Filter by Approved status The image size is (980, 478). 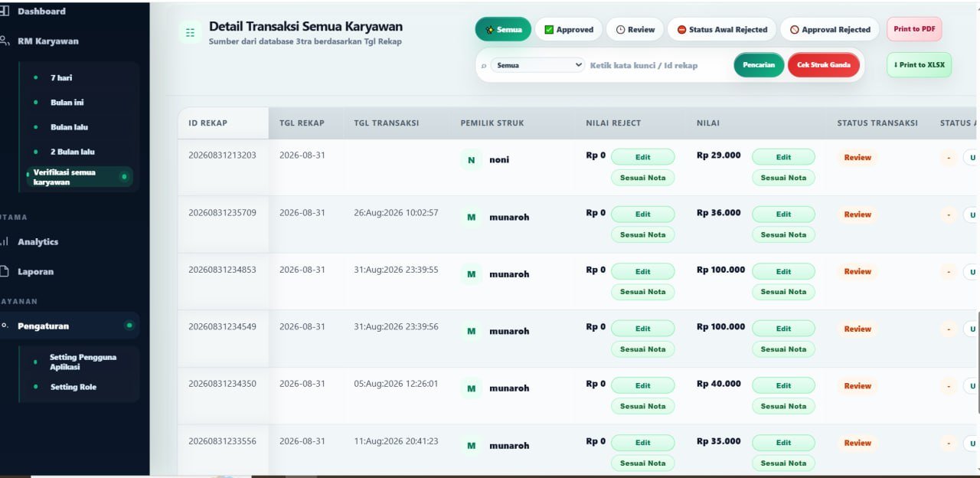(569, 30)
